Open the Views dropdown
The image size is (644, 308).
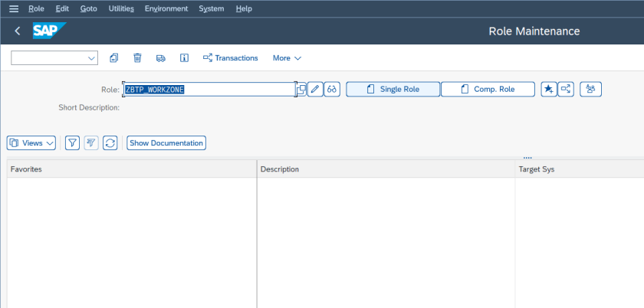click(31, 143)
